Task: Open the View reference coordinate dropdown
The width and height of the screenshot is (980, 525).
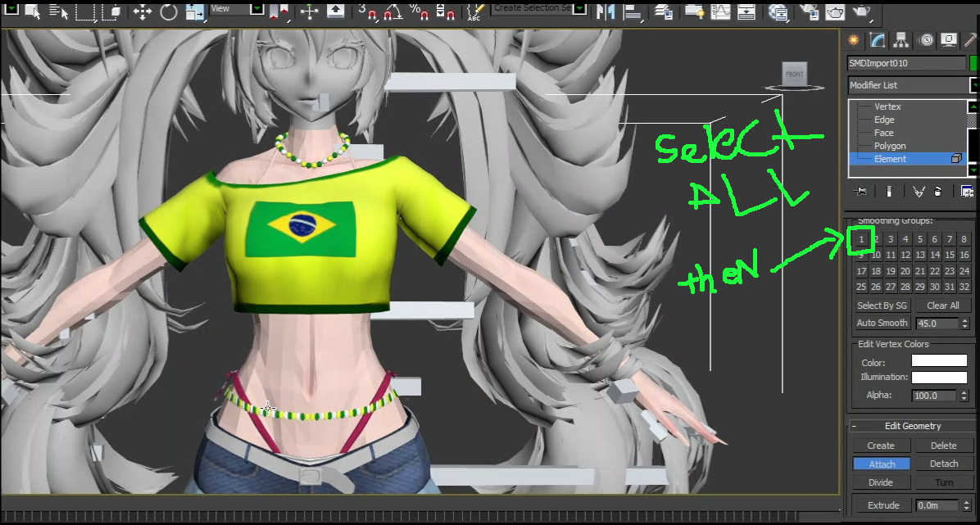Action: pos(236,9)
